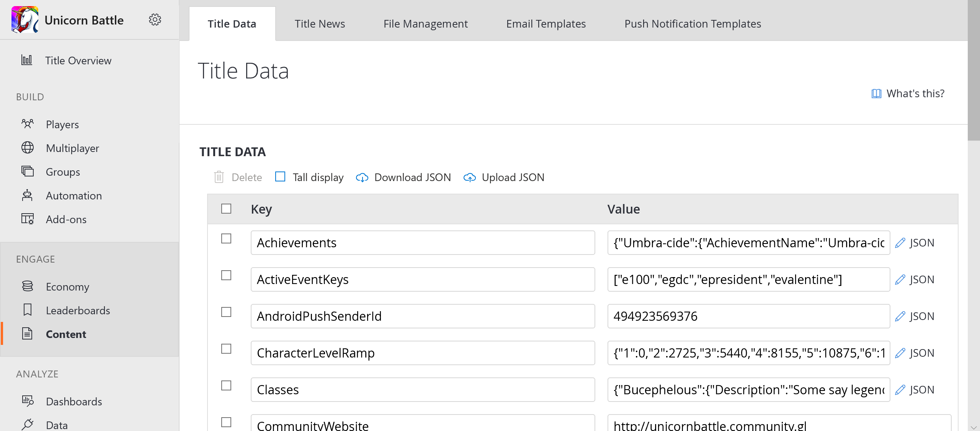Click the Title Overview icon in sidebar
Screen dimensions: 980x431
coord(27,60)
